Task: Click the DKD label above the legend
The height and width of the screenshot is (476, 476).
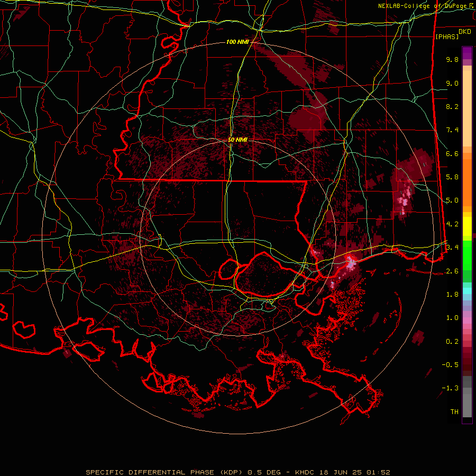Action: 465,32
